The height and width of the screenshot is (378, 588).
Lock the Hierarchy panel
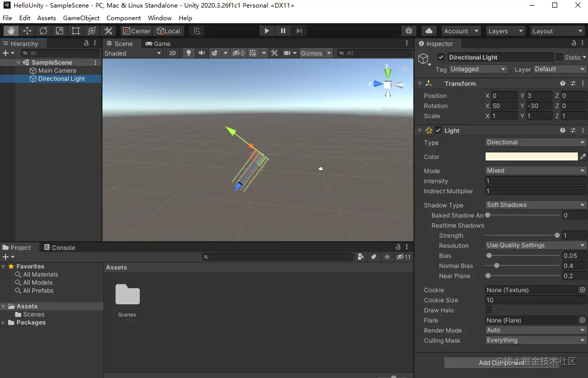click(x=86, y=43)
